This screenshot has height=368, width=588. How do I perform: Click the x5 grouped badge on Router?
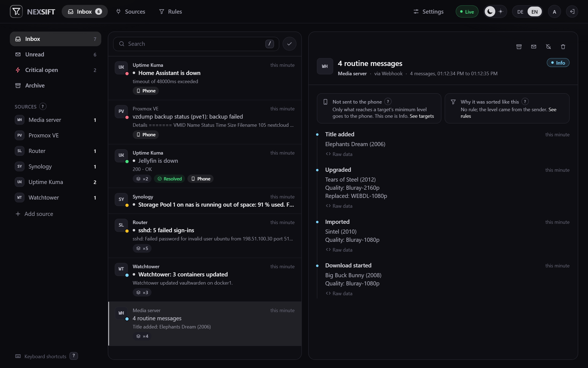coord(142,248)
